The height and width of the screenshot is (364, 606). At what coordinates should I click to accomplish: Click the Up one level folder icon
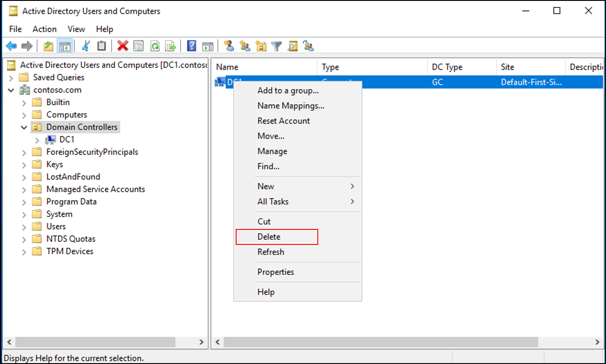[49, 46]
